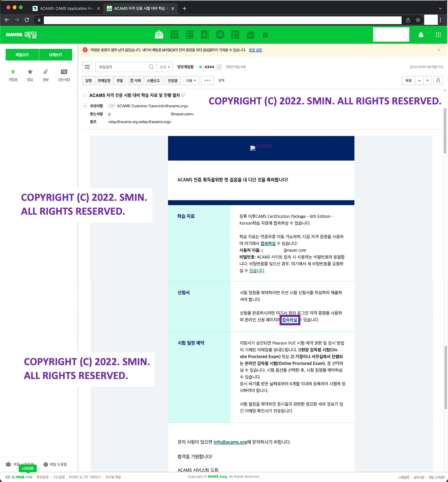
Task: Show 받는사람 TO mail shortcut
Action: [x=64, y=75]
